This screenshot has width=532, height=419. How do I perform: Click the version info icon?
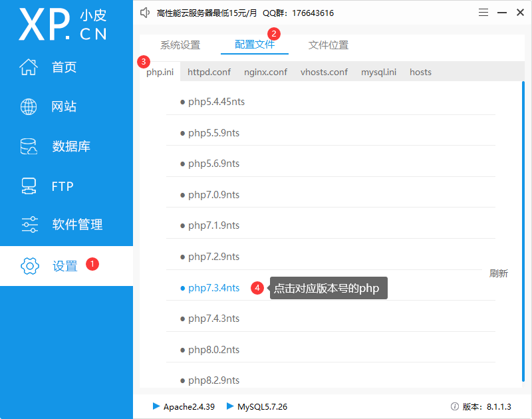click(455, 406)
